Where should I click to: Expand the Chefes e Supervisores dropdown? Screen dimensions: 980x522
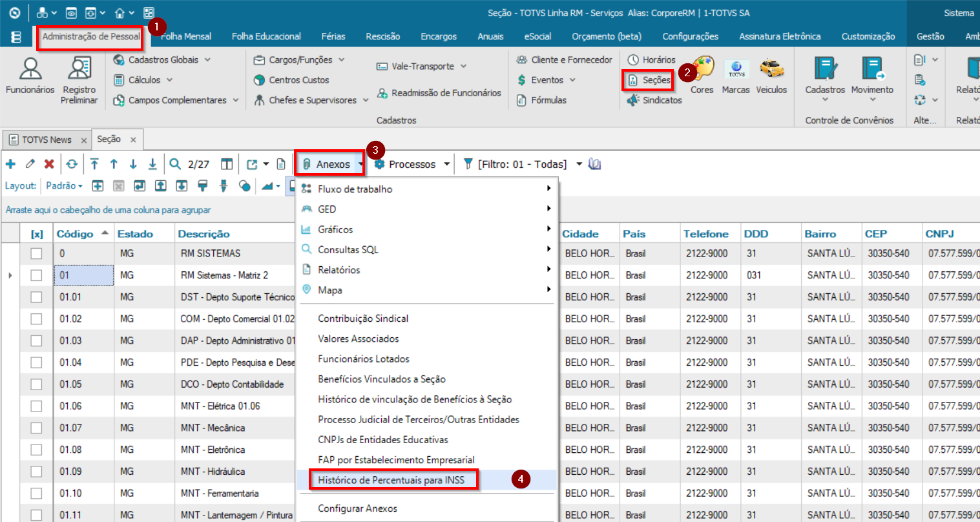(x=366, y=100)
